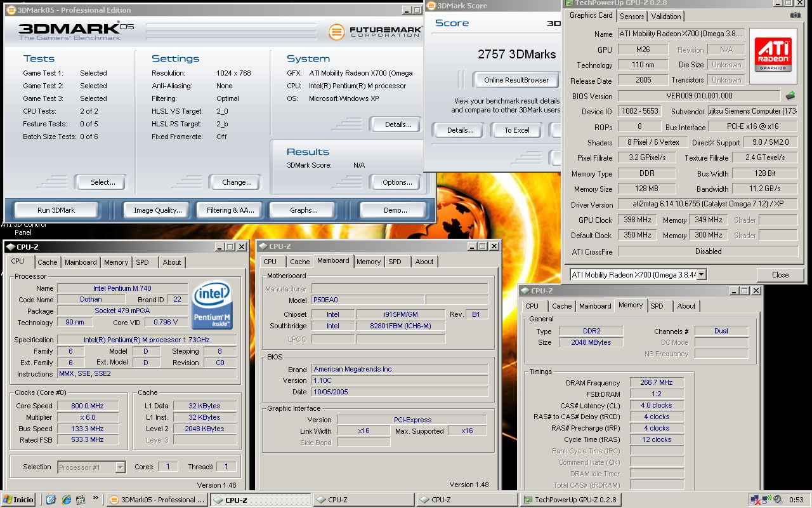
Task: Export score with the To Excel button
Action: pyautogui.click(x=517, y=130)
